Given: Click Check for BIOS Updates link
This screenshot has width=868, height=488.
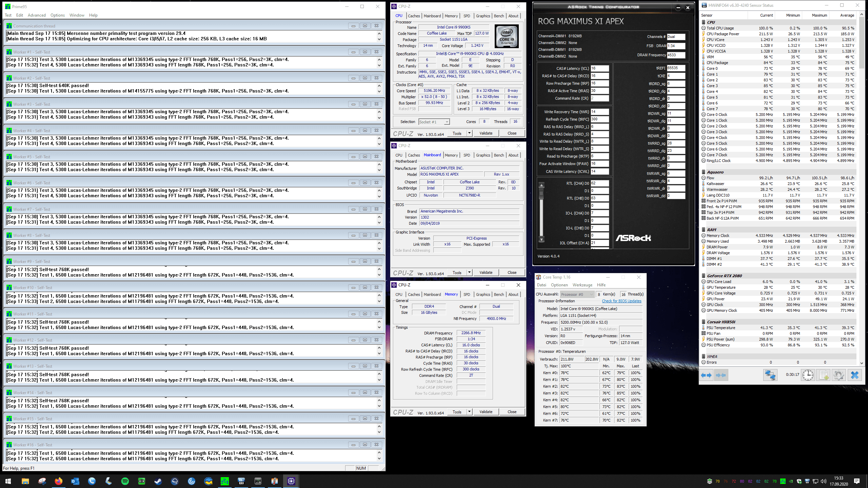Looking at the screenshot, I should pyautogui.click(x=621, y=301).
